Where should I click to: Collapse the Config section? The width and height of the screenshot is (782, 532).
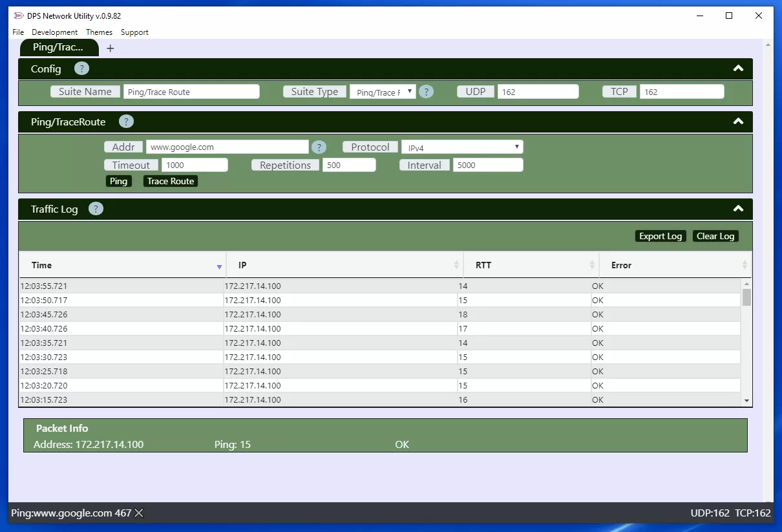tap(738, 69)
